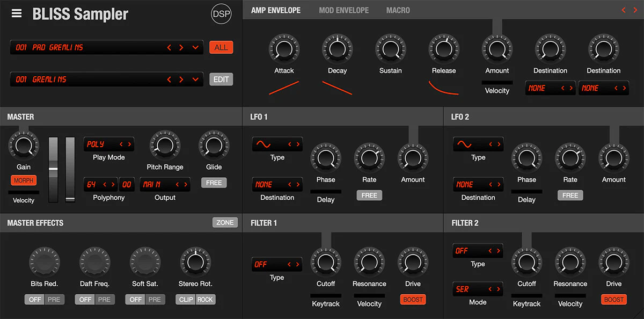Click the Filter 2 Drive knob
644x319 pixels.
[x=613, y=262]
